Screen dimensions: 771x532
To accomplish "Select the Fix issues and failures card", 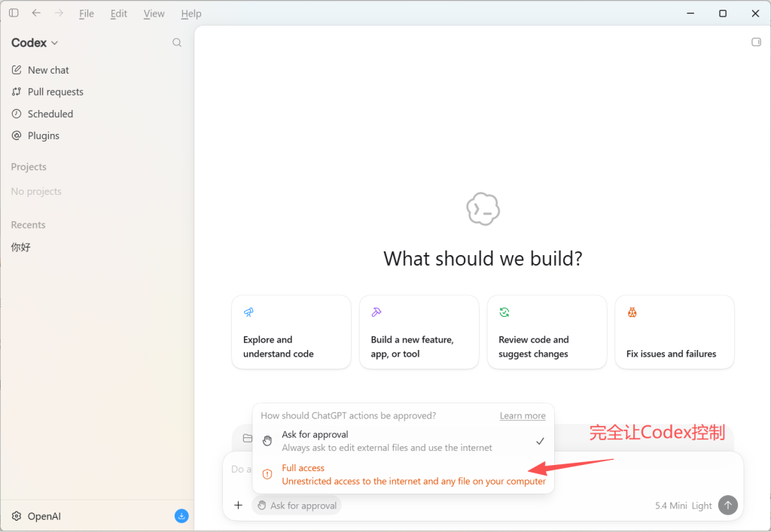I will (675, 332).
